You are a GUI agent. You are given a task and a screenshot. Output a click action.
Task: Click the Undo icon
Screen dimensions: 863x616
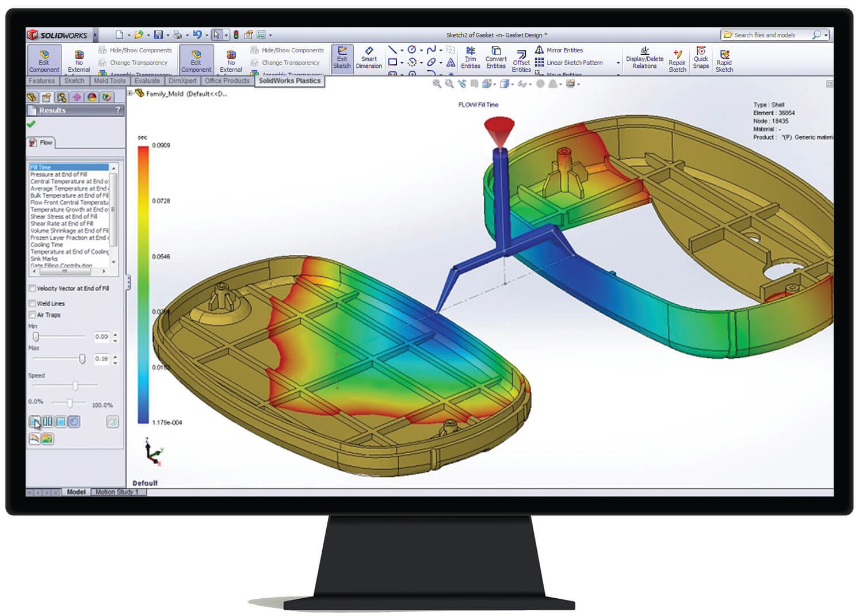click(x=197, y=35)
